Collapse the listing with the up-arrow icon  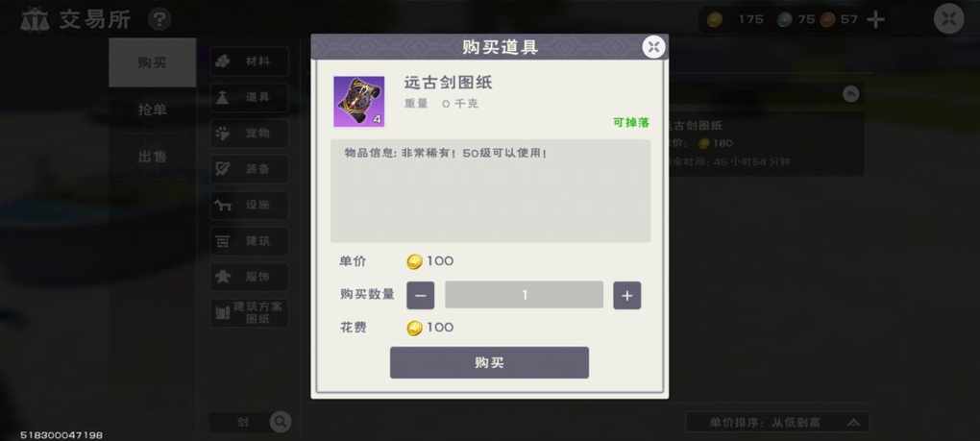click(850, 94)
